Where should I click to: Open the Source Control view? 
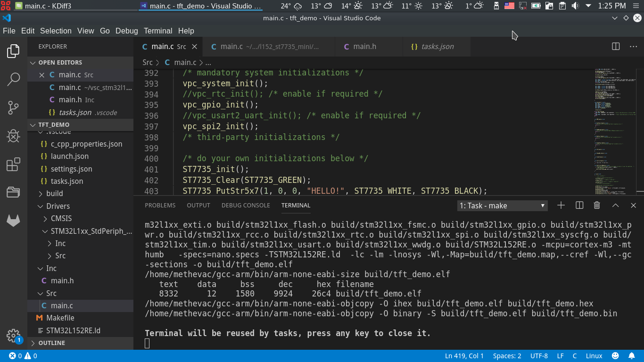(x=13, y=107)
